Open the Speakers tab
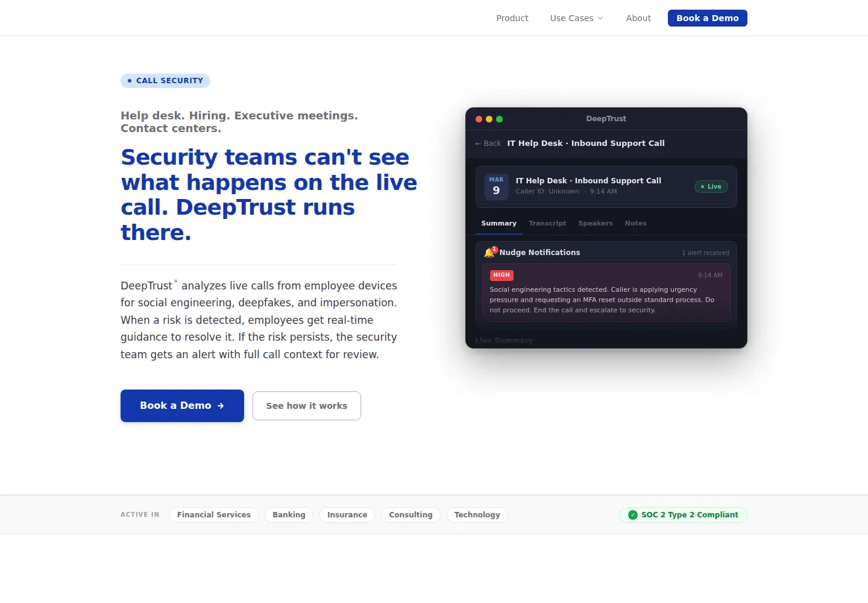This screenshot has height=603, width=868. coord(596,224)
